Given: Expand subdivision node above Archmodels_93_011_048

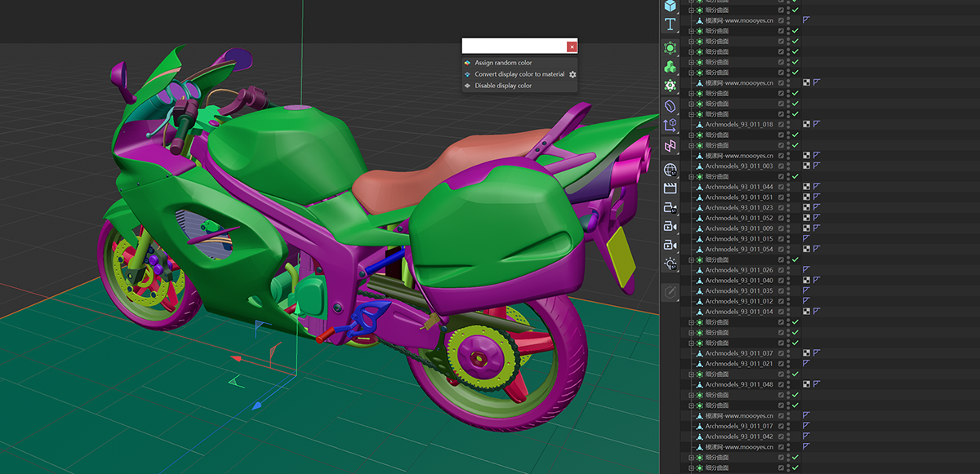Looking at the screenshot, I should coord(691,374).
